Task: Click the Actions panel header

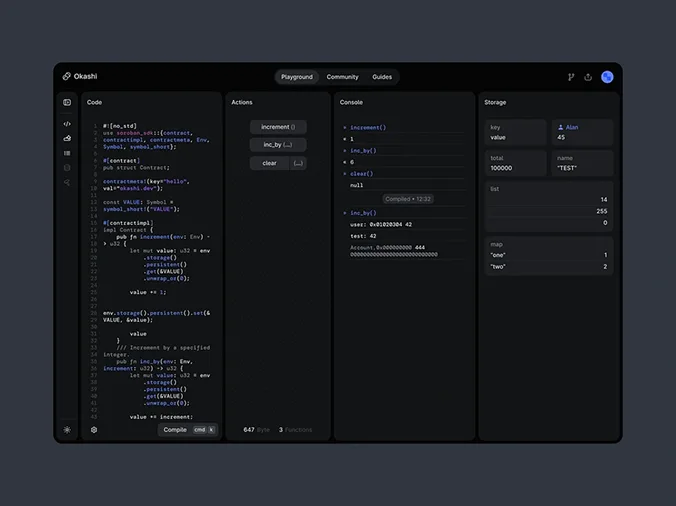Action: (x=242, y=102)
